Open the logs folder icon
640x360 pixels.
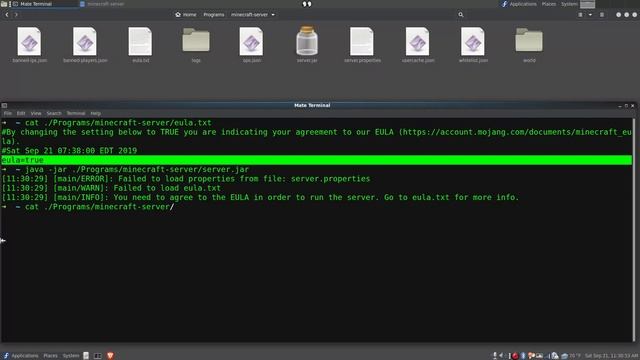click(196, 40)
